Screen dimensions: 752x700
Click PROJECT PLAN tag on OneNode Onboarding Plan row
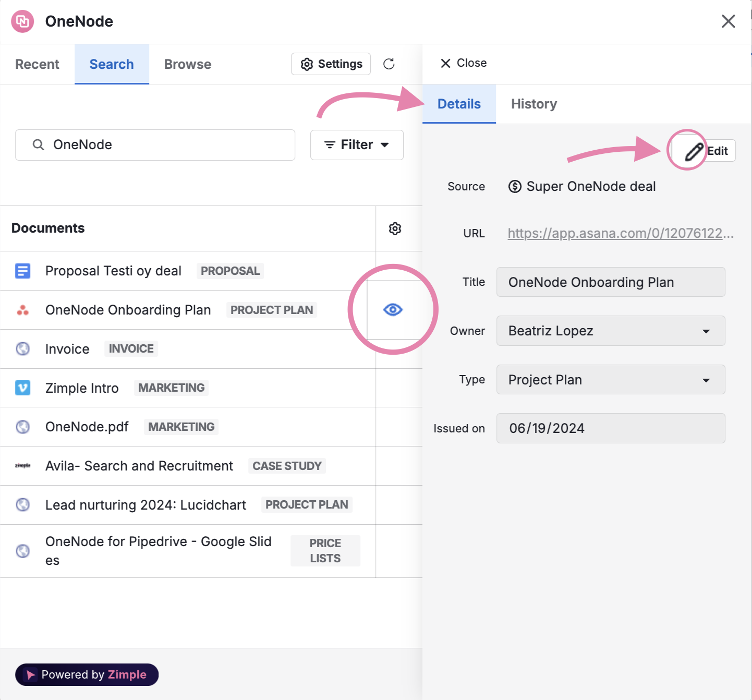click(x=272, y=310)
